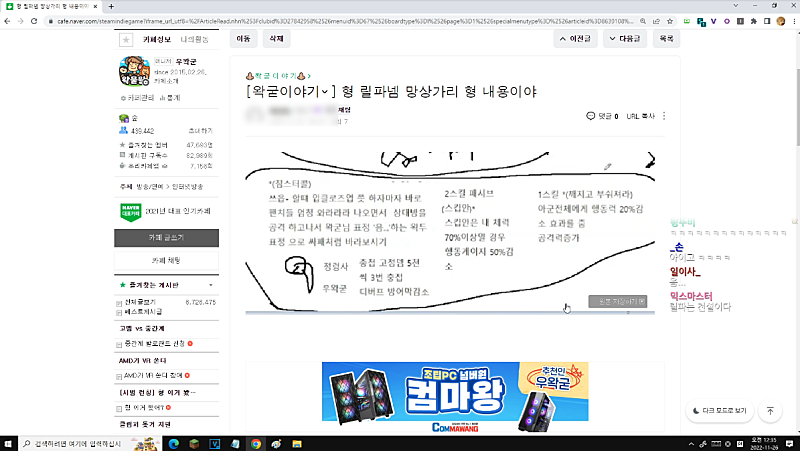The height and width of the screenshot is (451, 800).
Task: Click the comment bubble icon
Action: coord(590,116)
